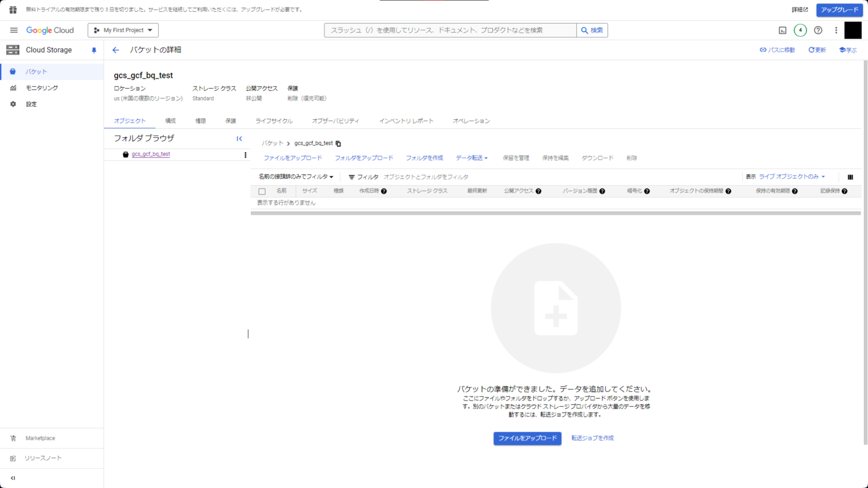The image size is (868, 488).
Task: Switch to the ライフサイクル tab
Action: click(274, 120)
